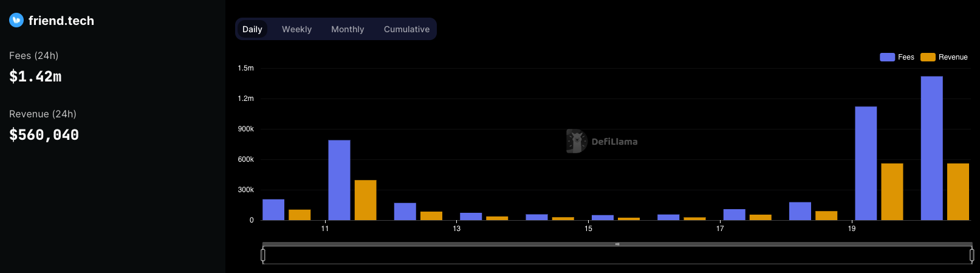Image resolution: width=980 pixels, height=273 pixels.
Task: Click the first blue Fees bar
Action: pyautogui.click(x=273, y=210)
